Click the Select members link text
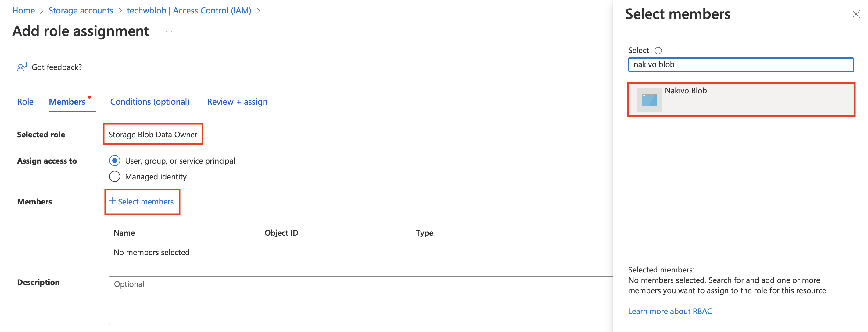Image resolution: width=868 pixels, height=332 pixels. pyautogui.click(x=145, y=202)
